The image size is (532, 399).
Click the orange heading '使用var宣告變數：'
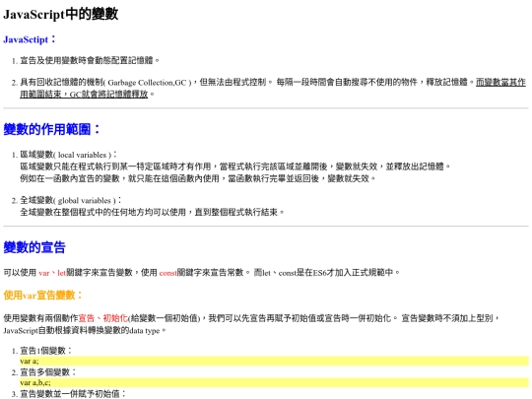click(43, 296)
